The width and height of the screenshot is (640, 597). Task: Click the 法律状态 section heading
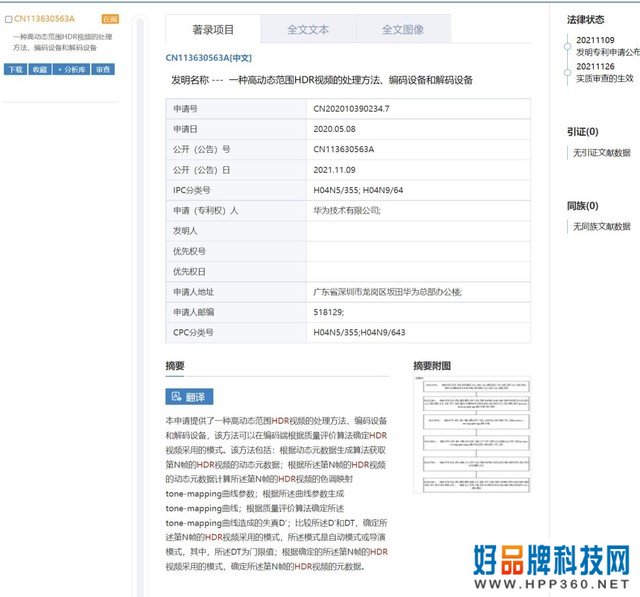585,20
